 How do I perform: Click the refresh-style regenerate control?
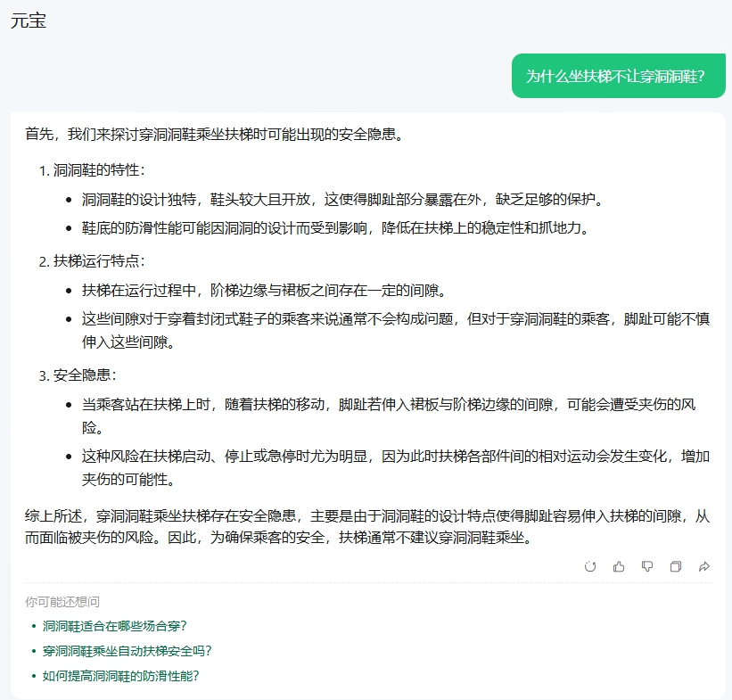[590, 566]
